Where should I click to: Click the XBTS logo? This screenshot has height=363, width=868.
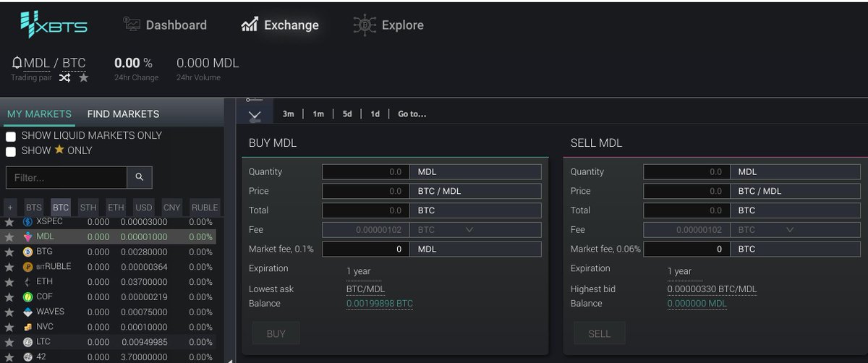tap(54, 25)
